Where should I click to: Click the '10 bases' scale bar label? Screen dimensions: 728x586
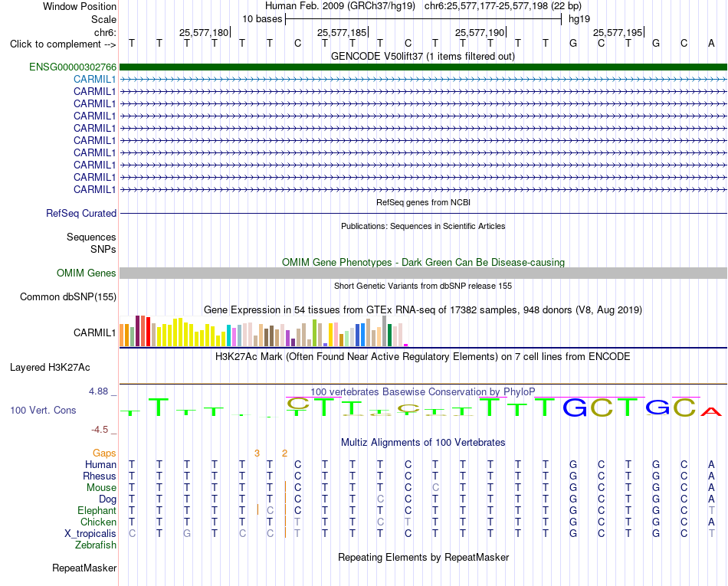tap(262, 19)
